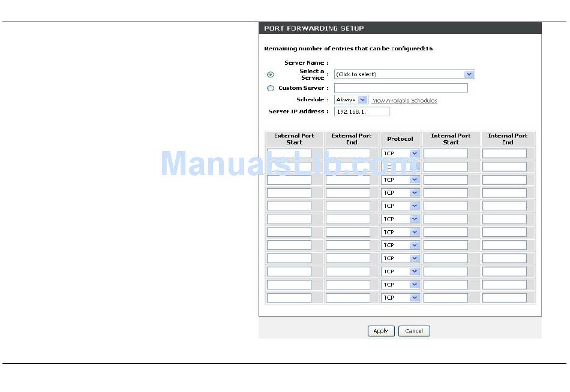This screenshot has width=570, height=392.
Task: Click the last row's Internal Port End field
Action: click(505, 297)
